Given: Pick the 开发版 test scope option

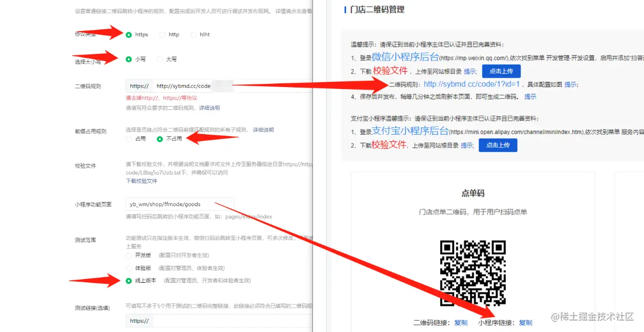Looking at the screenshot, I should click(x=129, y=255).
